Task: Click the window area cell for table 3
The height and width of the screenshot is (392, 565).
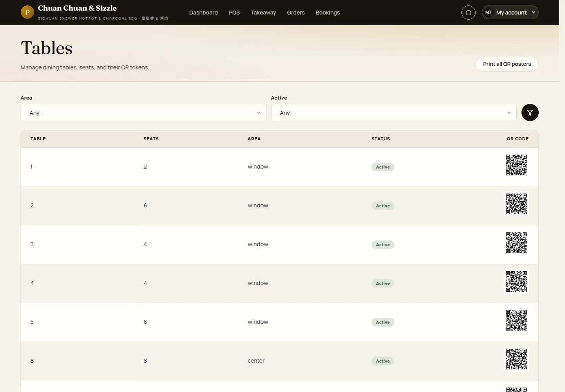Action: (258, 244)
